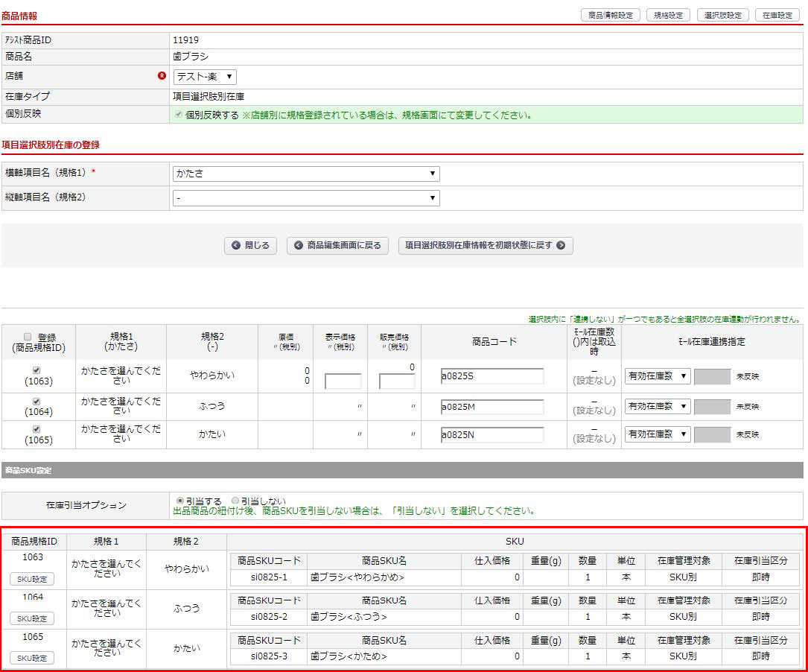Screen dimensions: 808x672
Task: Click 商品編集画面に戻る button
Action: 337,246
